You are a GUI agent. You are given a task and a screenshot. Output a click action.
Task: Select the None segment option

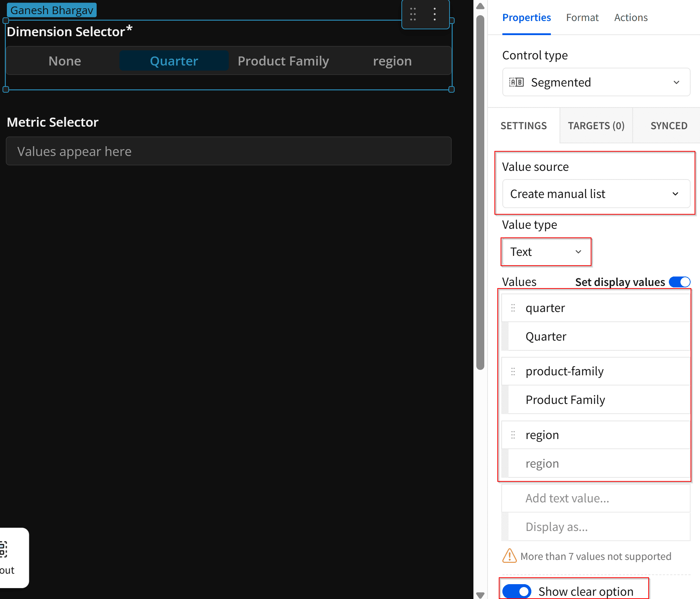(65, 61)
